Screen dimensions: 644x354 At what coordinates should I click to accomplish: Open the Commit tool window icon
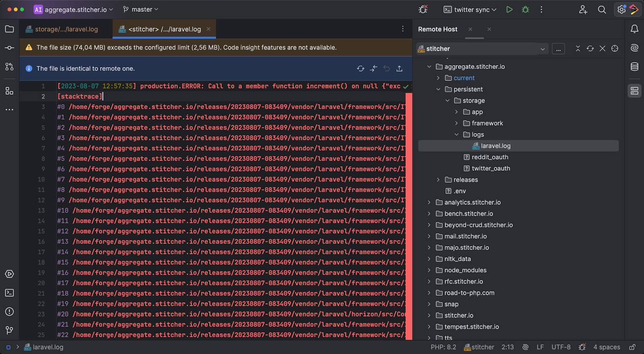point(9,48)
